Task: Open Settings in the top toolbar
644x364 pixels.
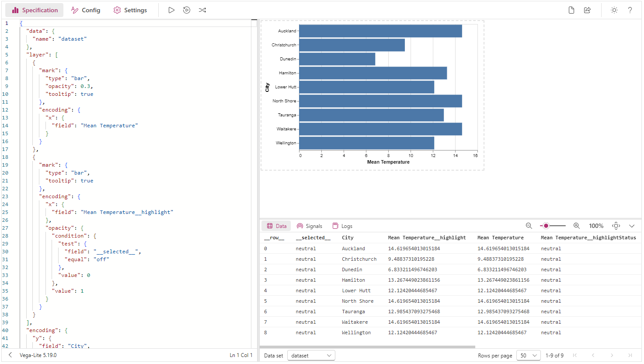Action: pyautogui.click(x=130, y=10)
